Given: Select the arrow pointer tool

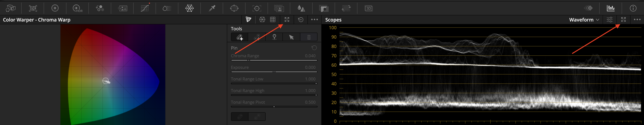Looking at the screenshot, I should click(x=292, y=37).
